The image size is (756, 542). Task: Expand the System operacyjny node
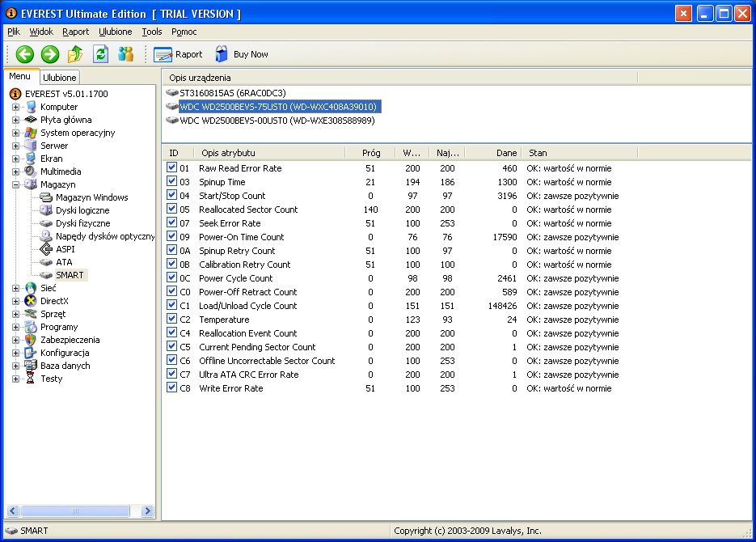(15, 133)
